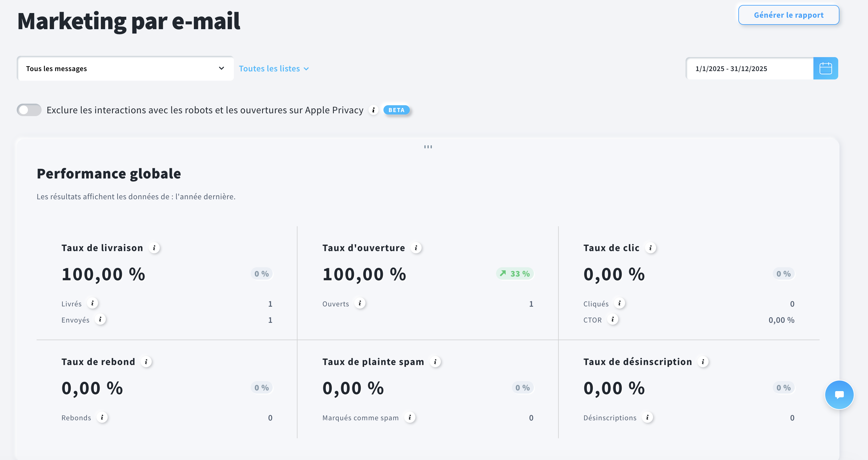
Task: Show info for Ouverts
Action: 360,303
